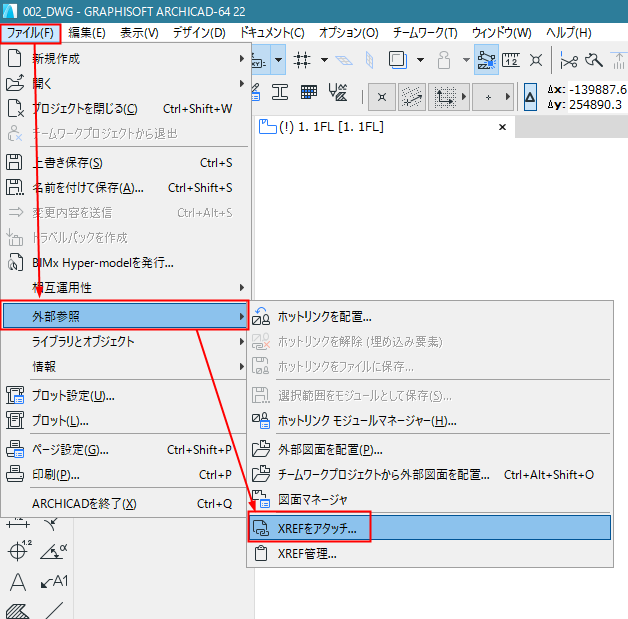Toggle the relative coordinate delta button
Image resolution: width=628 pixels, height=619 pixels.
[530, 97]
